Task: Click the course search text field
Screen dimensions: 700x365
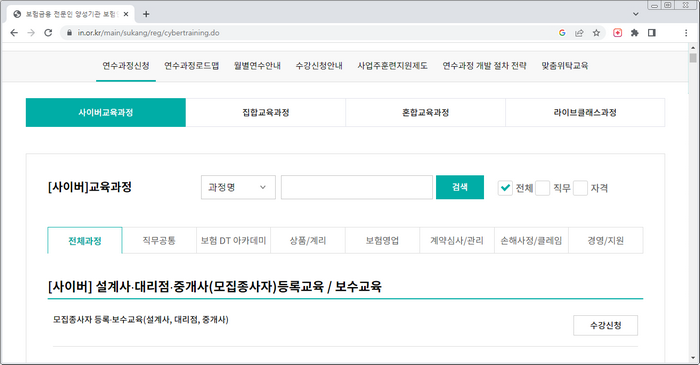Action: point(357,187)
